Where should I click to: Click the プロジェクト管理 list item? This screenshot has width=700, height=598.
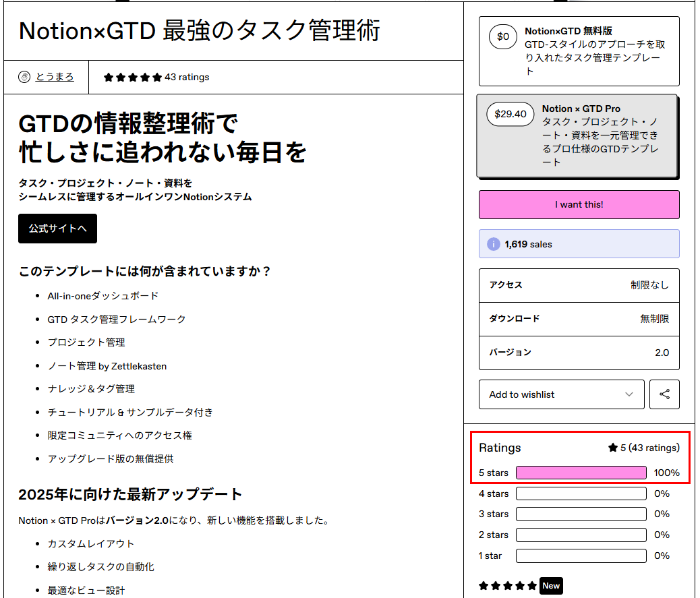pos(86,342)
